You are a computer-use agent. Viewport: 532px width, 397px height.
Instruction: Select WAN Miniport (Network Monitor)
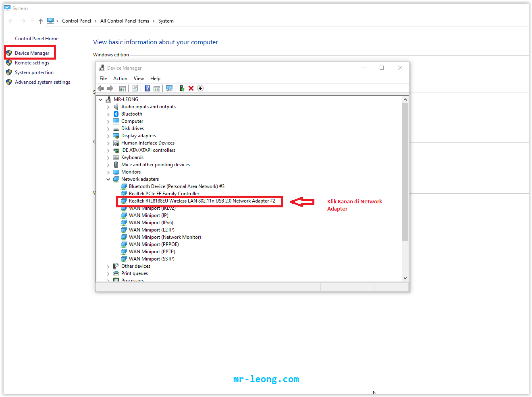(165, 237)
